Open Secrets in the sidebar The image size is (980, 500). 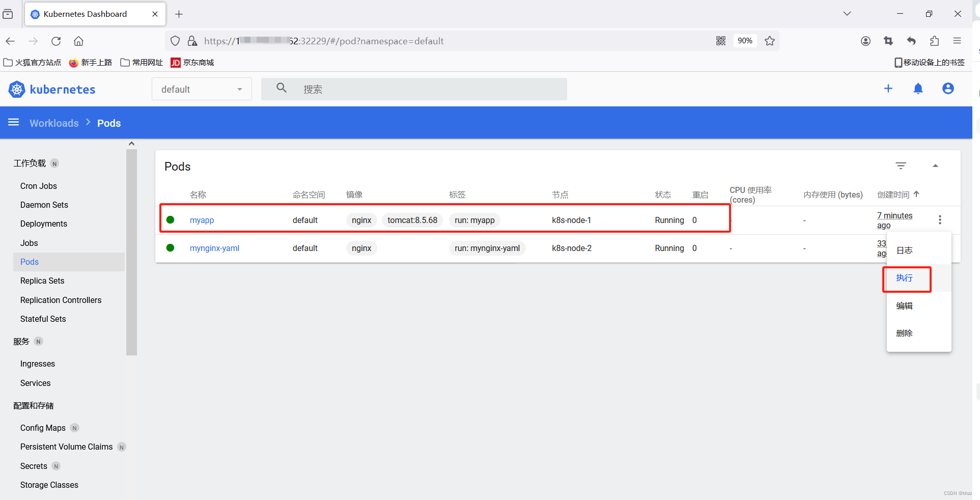[x=34, y=466]
